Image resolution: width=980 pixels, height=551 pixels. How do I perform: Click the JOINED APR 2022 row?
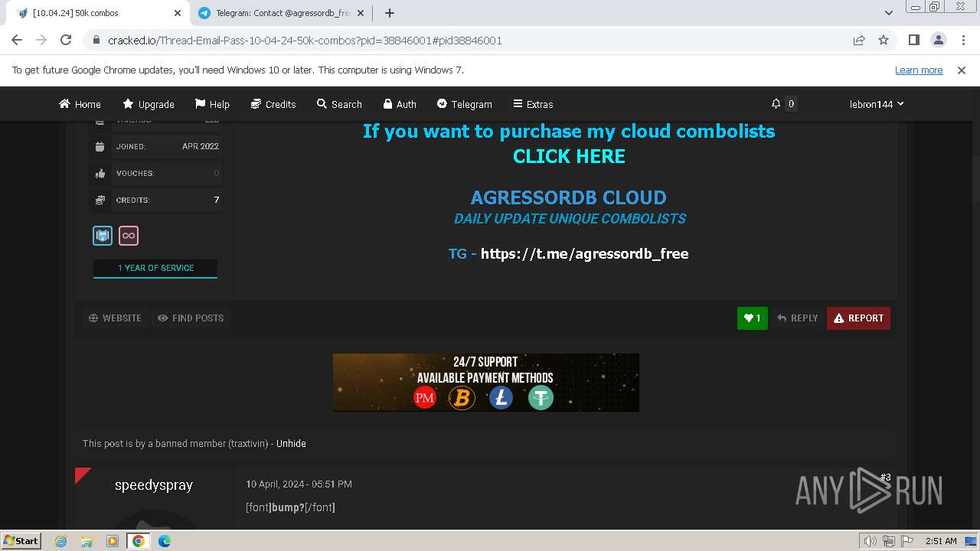coord(157,146)
